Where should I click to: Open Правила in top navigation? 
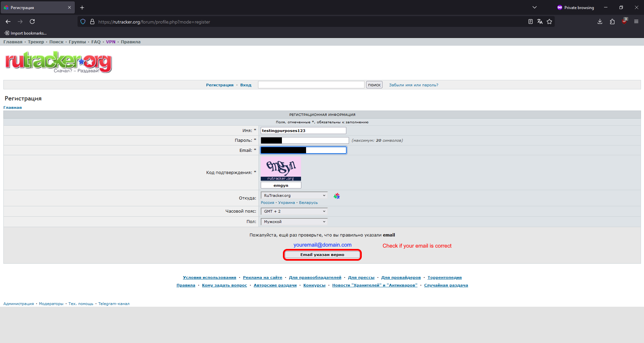click(131, 42)
